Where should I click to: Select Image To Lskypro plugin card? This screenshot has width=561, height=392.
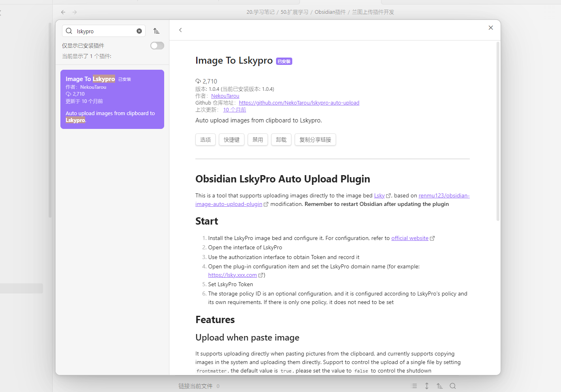coord(112,99)
